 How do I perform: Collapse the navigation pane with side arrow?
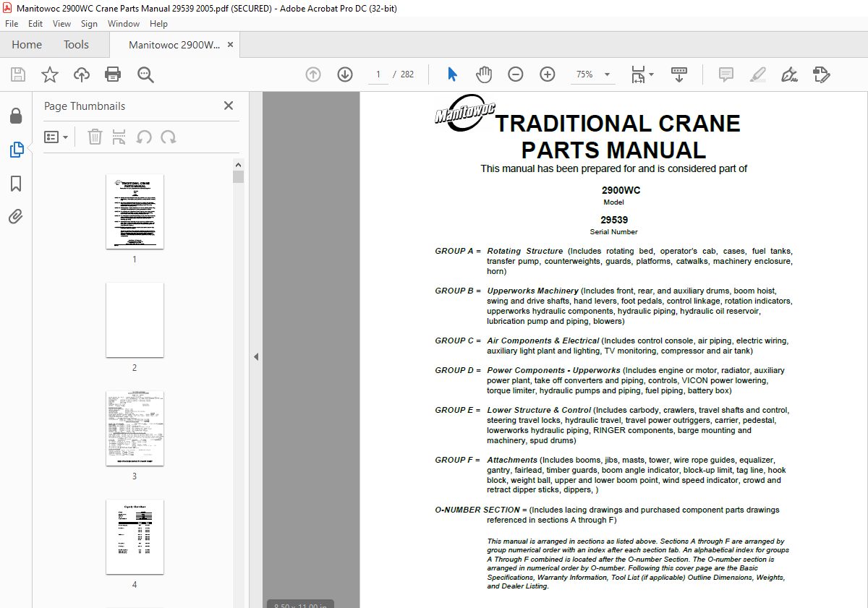(x=256, y=356)
